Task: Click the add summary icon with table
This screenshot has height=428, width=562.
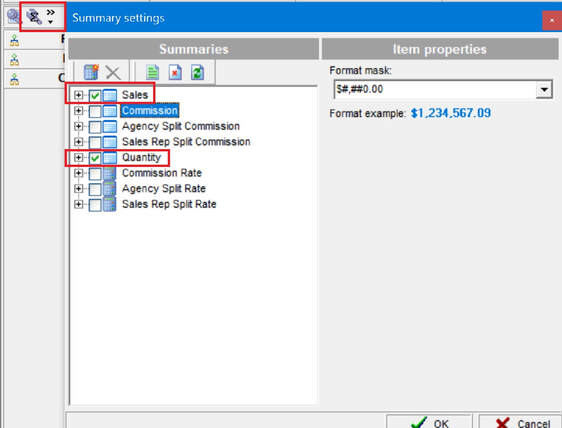Action: 91,72
